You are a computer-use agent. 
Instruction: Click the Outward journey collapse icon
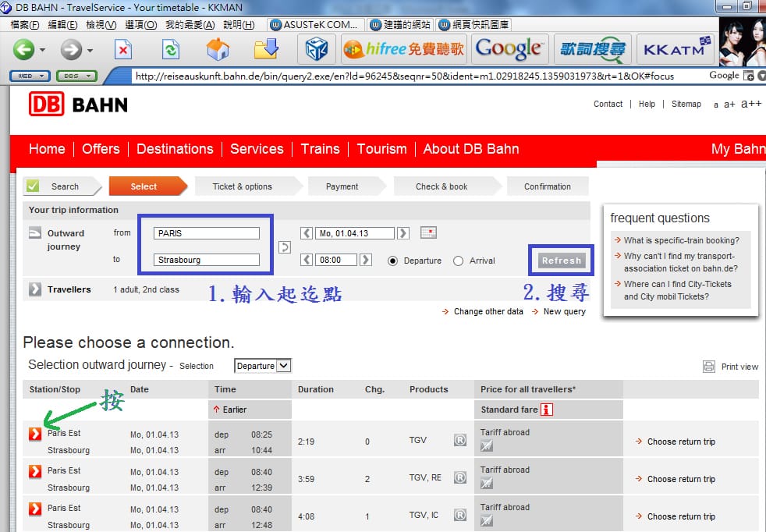click(34, 232)
